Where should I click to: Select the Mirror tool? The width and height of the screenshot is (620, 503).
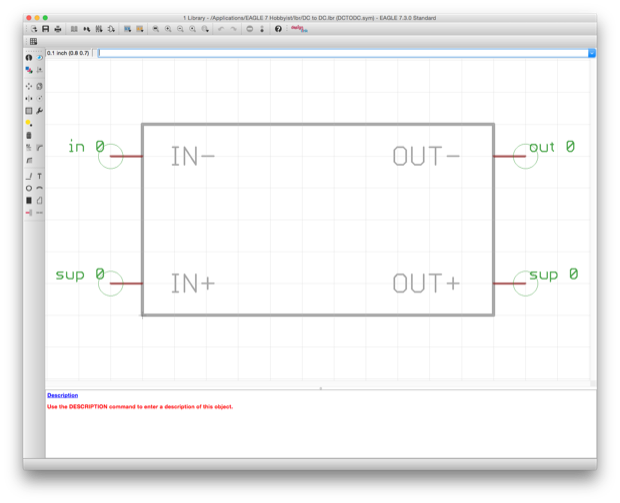[x=29, y=98]
